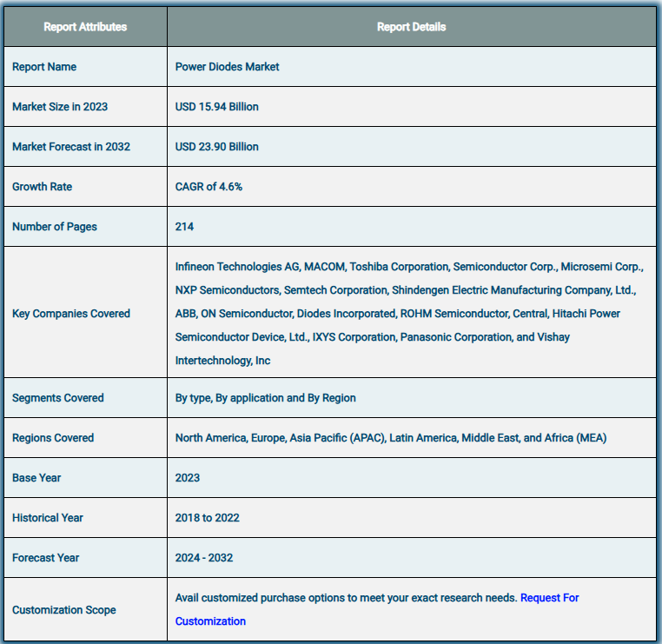Click the Forecast Year label
The width and height of the screenshot is (662, 644).
[x=45, y=558]
